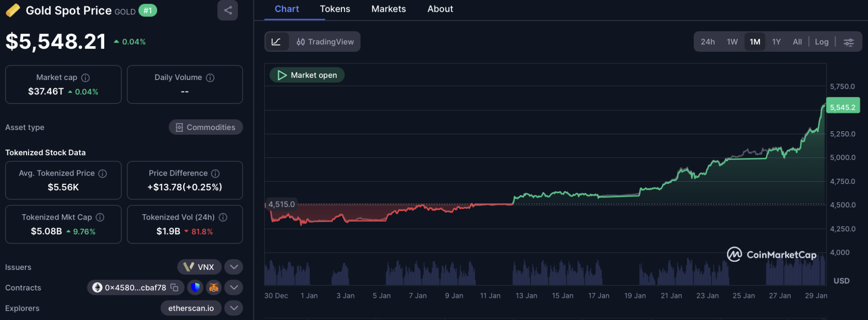Switch to TradingView chart mode
The width and height of the screenshot is (868, 320).
tap(325, 42)
